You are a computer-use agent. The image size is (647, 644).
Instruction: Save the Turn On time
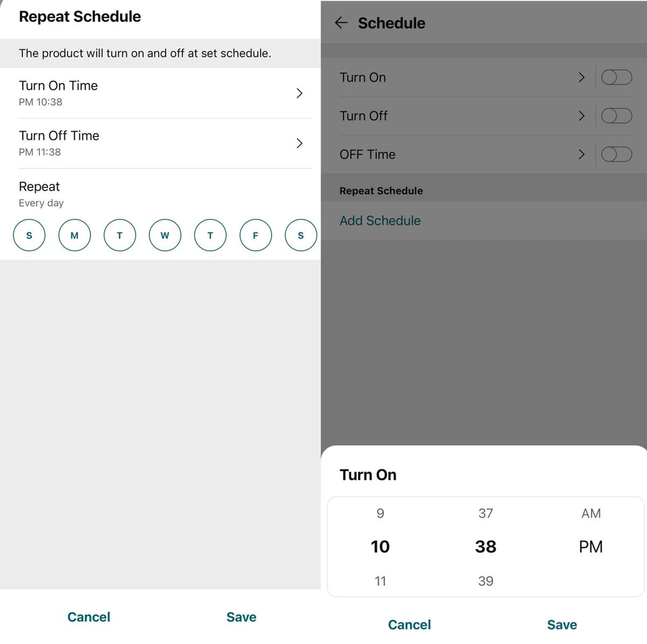(561, 625)
